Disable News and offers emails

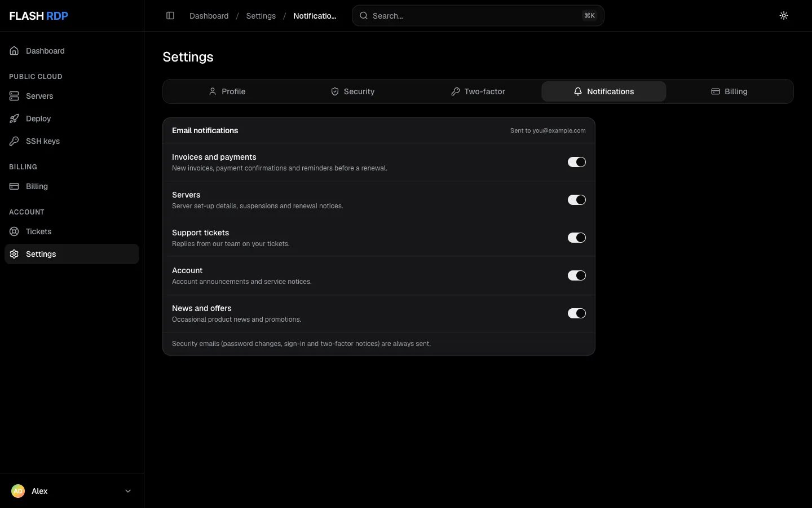pyautogui.click(x=576, y=313)
